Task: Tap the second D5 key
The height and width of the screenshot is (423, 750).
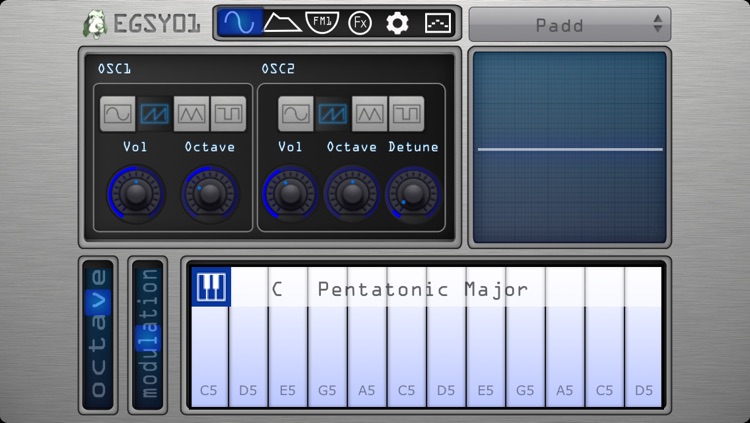Action: tap(446, 356)
